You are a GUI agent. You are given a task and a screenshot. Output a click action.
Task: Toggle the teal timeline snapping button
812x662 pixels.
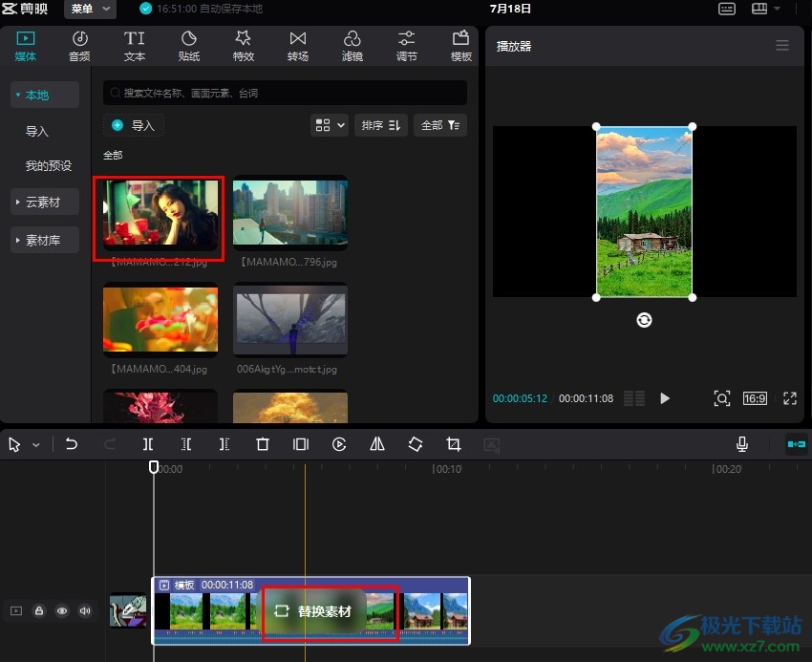click(797, 444)
